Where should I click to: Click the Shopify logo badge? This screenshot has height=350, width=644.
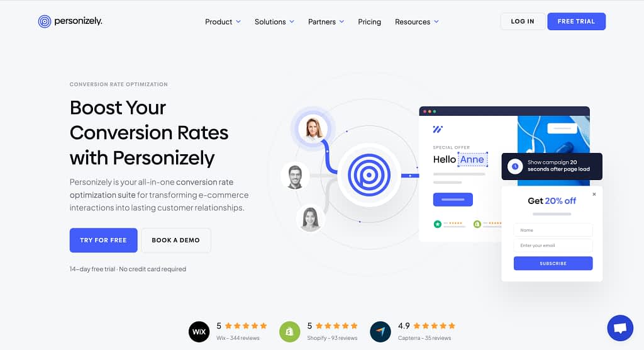[x=289, y=332]
